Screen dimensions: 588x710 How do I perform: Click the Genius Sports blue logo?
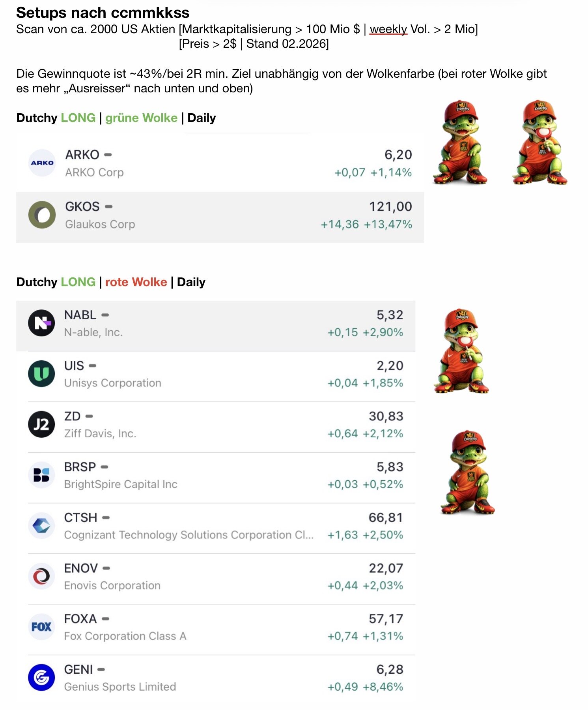pyautogui.click(x=41, y=677)
